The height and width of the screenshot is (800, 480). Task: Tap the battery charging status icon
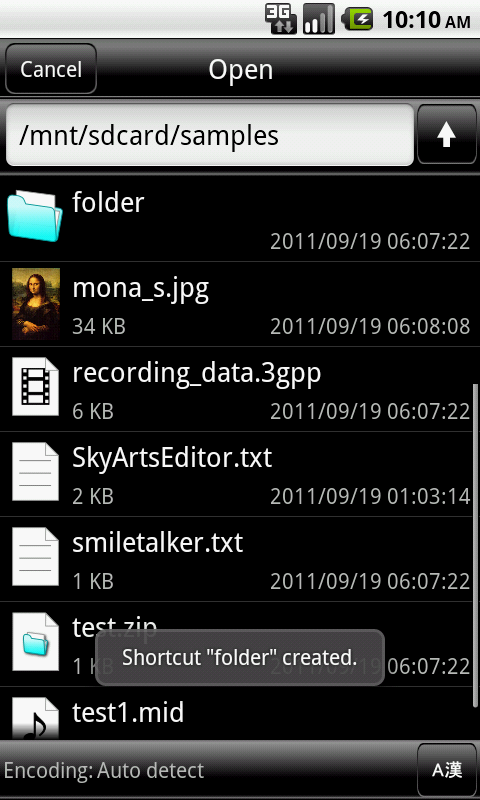click(357, 19)
